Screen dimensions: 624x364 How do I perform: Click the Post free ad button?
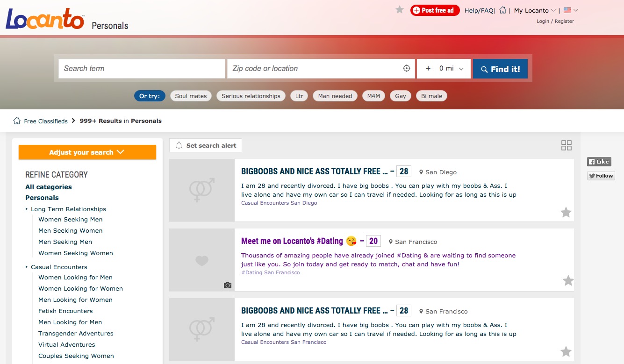[435, 10]
